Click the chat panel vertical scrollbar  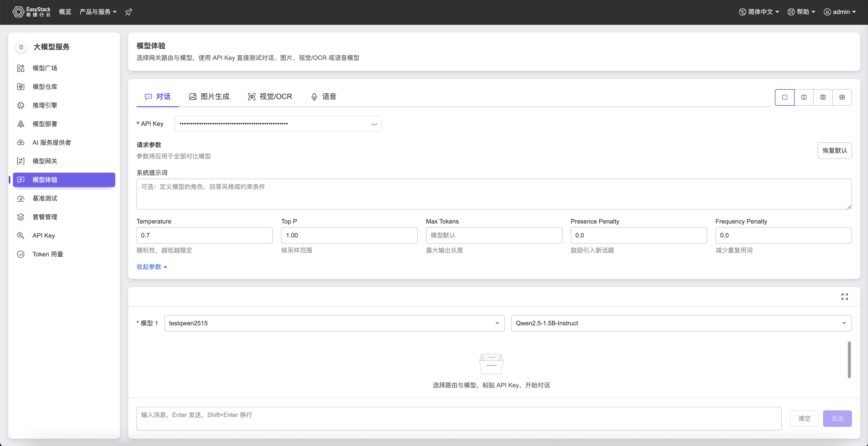849,360
